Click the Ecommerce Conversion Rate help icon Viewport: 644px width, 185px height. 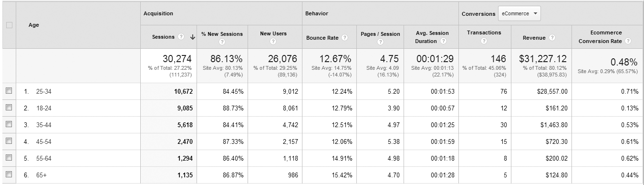tap(628, 41)
